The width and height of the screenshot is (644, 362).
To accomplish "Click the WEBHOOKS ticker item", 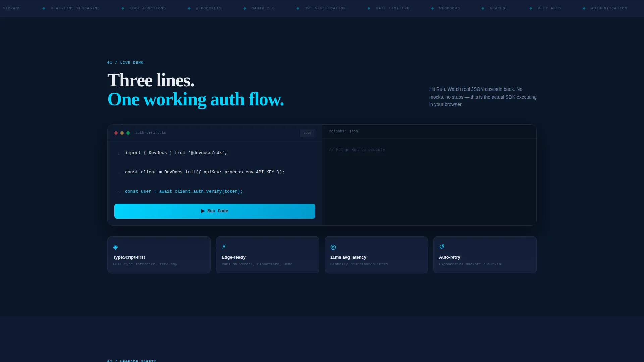I will pos(449,8).
